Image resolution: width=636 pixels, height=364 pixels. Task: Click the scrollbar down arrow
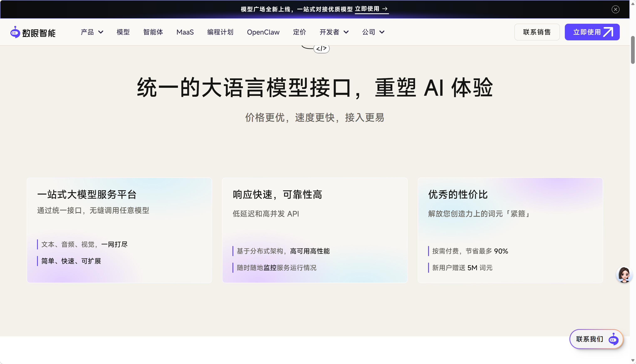pyautogui.click(x=633, y=360)
